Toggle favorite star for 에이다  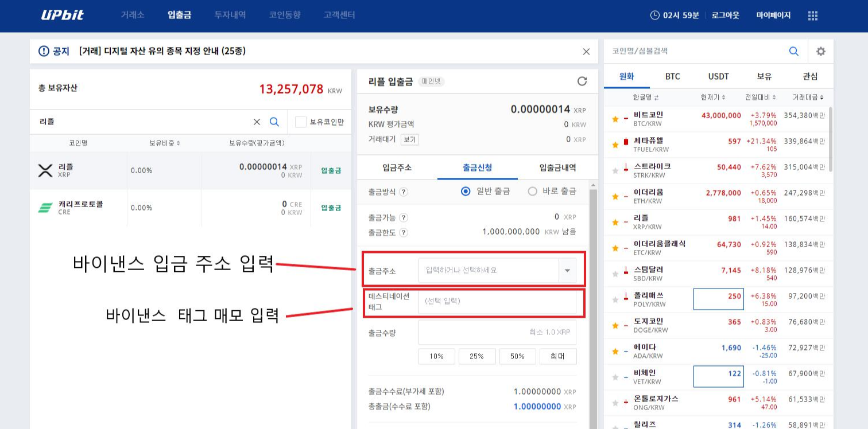615,351
